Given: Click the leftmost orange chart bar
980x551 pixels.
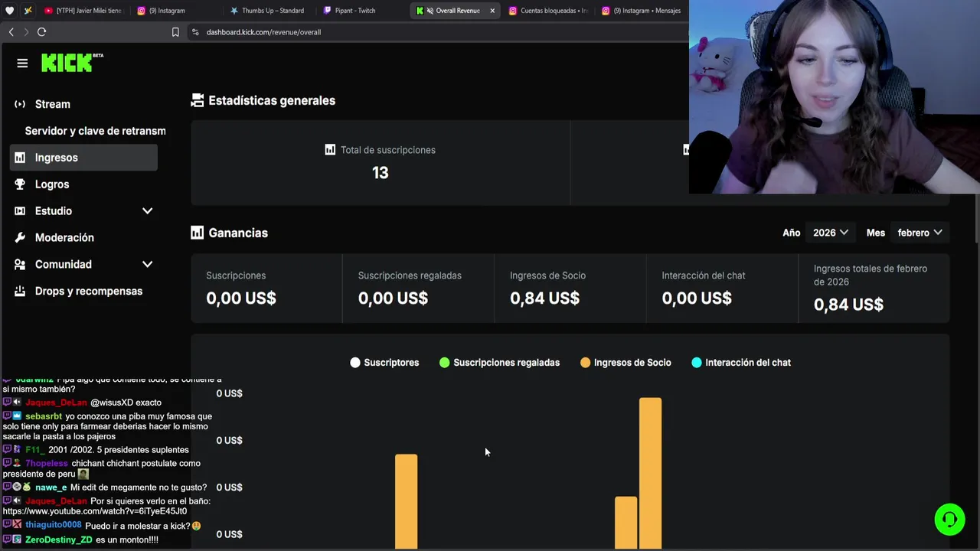Looking at the screenshot, I should coord(406,501).
